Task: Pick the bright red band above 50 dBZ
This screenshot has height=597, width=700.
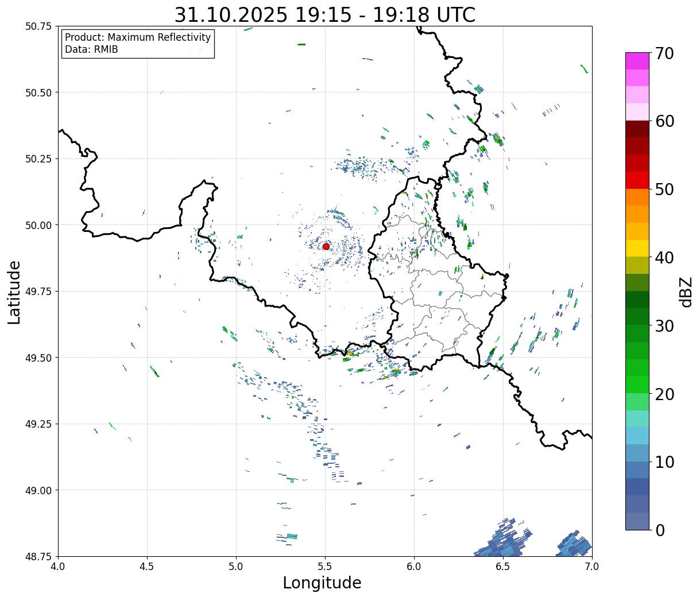Action: 637,180
